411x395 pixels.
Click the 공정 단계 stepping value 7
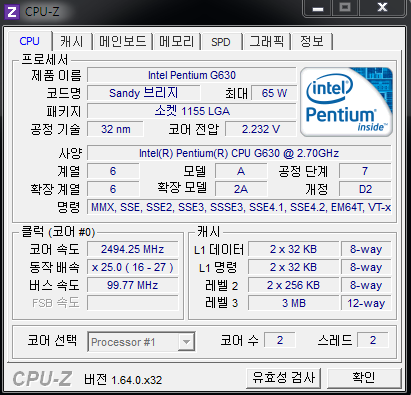coord(365,171)
